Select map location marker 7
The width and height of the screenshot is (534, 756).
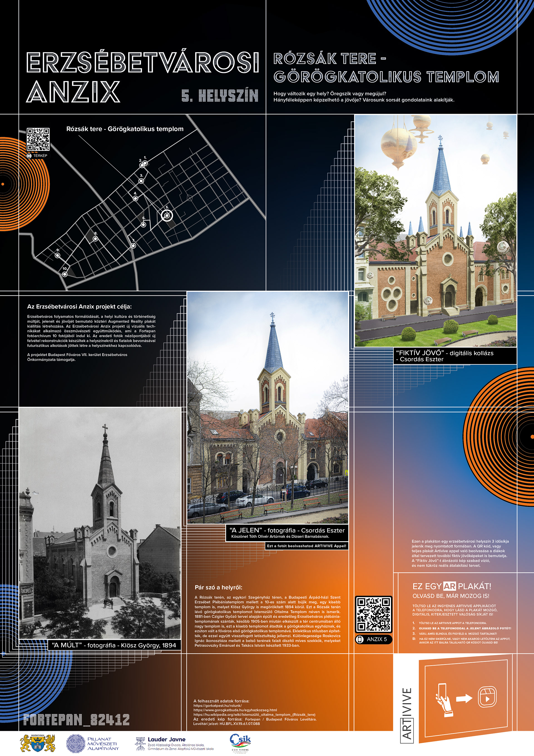point(133,246)
